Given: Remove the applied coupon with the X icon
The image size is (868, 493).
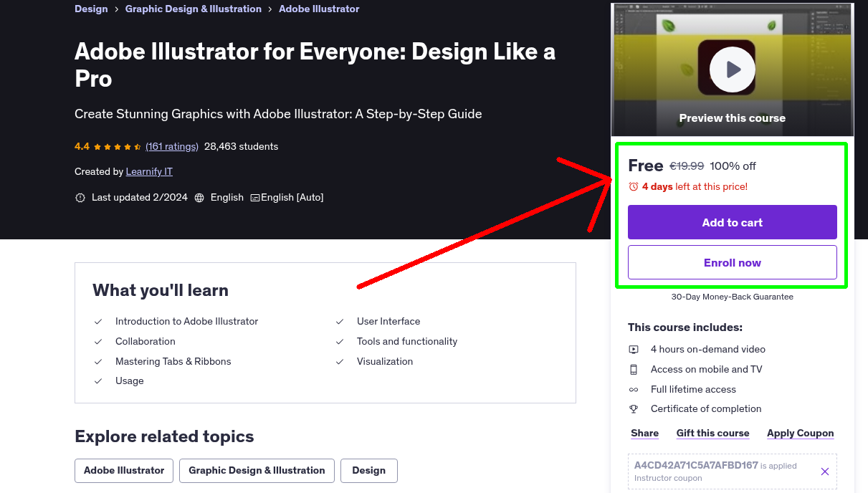Looking at the screenshot, I should click(824, 472).
